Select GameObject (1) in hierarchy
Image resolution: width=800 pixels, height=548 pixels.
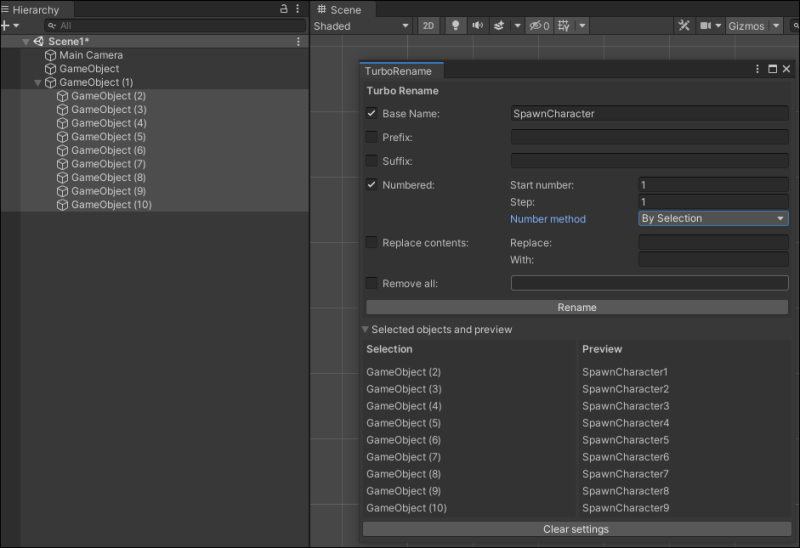[96, 82]
